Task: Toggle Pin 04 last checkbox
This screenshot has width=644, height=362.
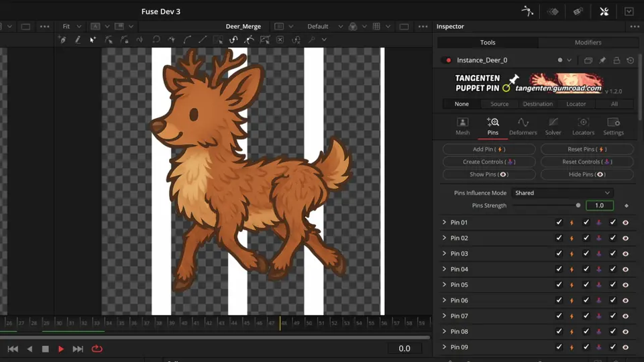Action: click(612, 269)
